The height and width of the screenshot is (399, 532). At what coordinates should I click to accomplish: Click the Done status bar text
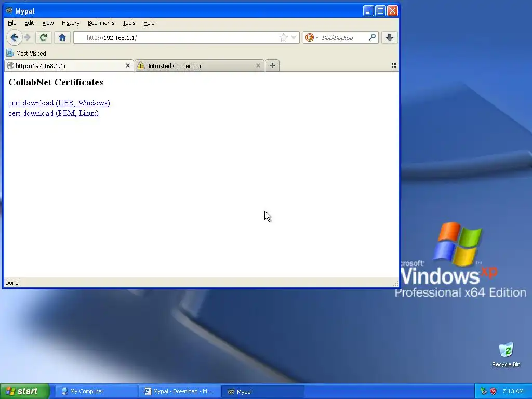[x=12, y=283]
